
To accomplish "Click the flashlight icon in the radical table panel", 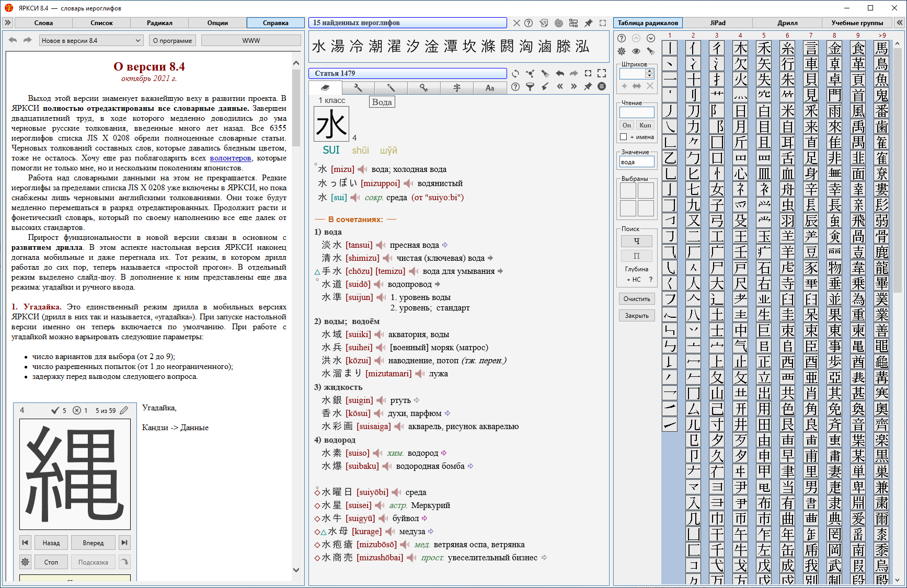I will (x=650, y=51).
